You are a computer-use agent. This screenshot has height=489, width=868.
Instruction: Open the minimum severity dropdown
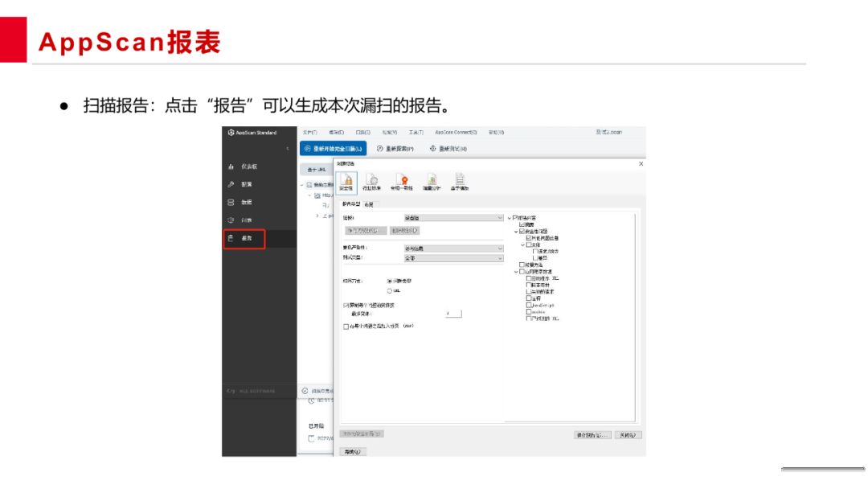pyautogui.click(x=453, y=249)
